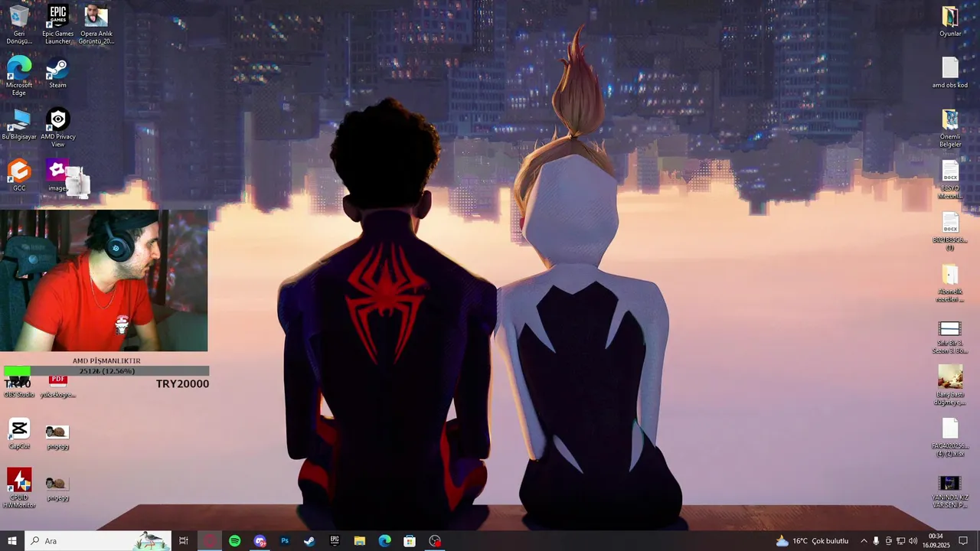
Task: Open the weather widget 16°C Çok bulutlu
Action: 812,541
